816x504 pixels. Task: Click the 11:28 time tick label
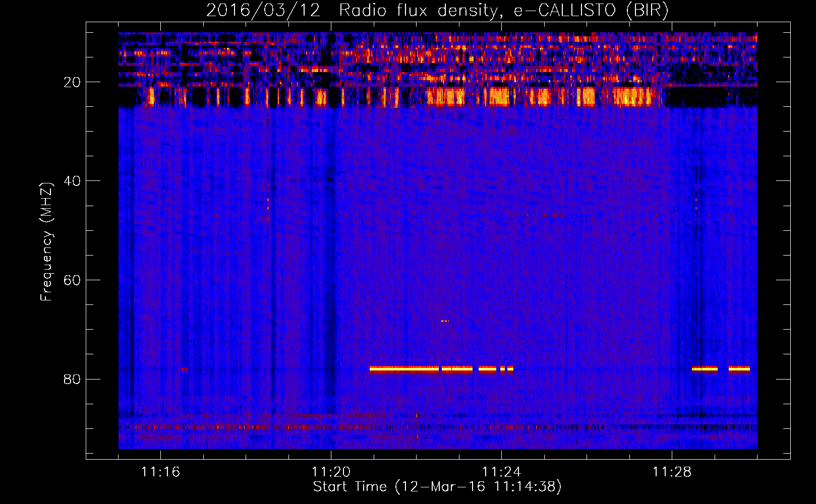(x=672, y=472)
